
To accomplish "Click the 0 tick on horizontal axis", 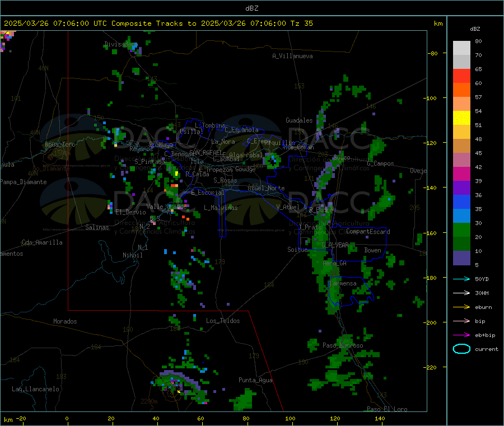I will point(67,418).
